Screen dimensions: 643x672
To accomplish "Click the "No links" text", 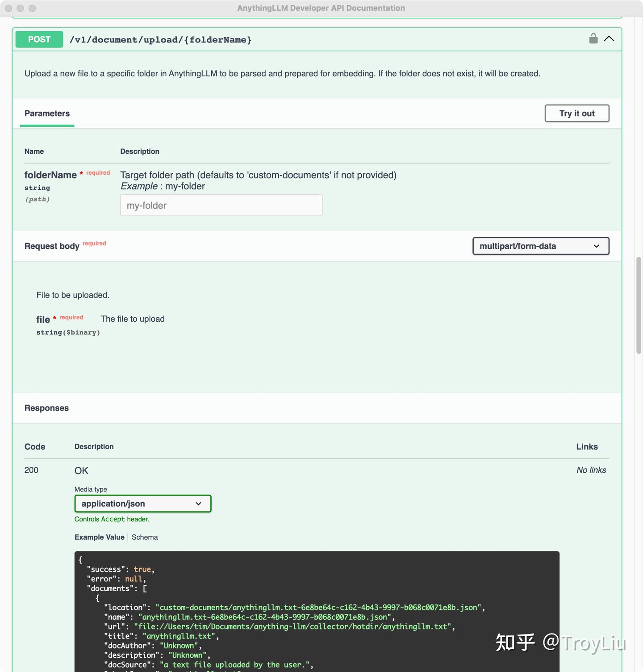I will [x=591, y=470].
